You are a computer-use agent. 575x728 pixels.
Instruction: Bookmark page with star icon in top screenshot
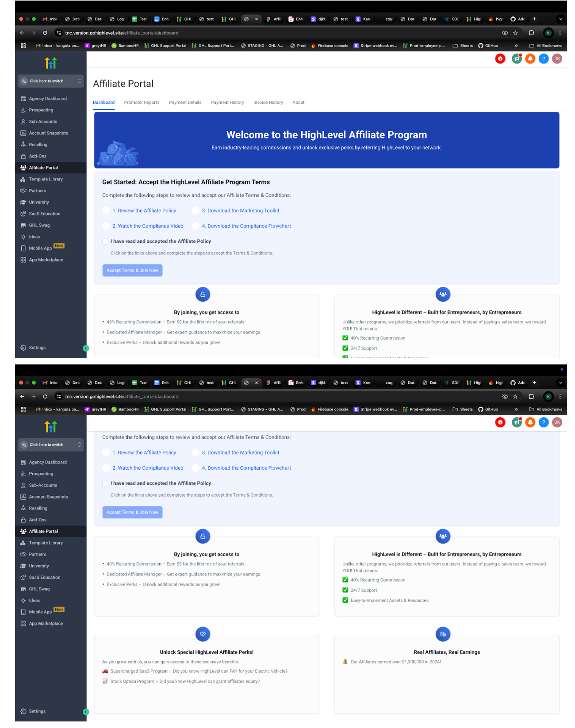point(515,33)
